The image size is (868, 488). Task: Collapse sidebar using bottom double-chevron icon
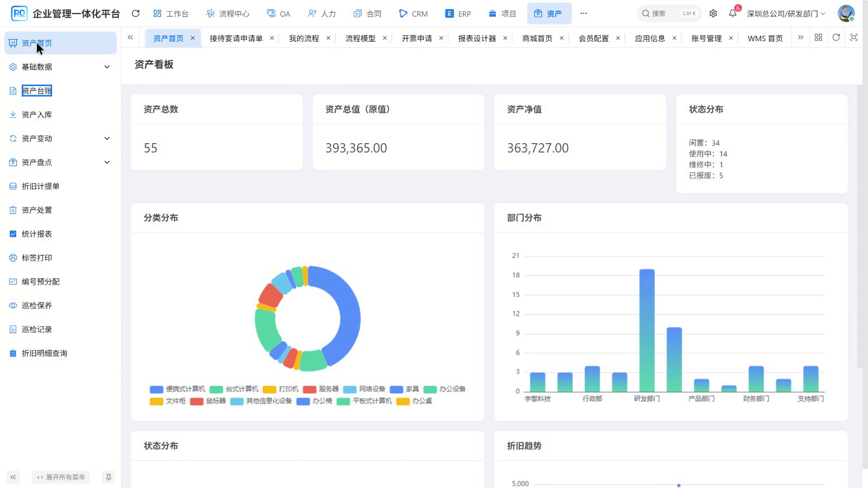tap(13, 477)
